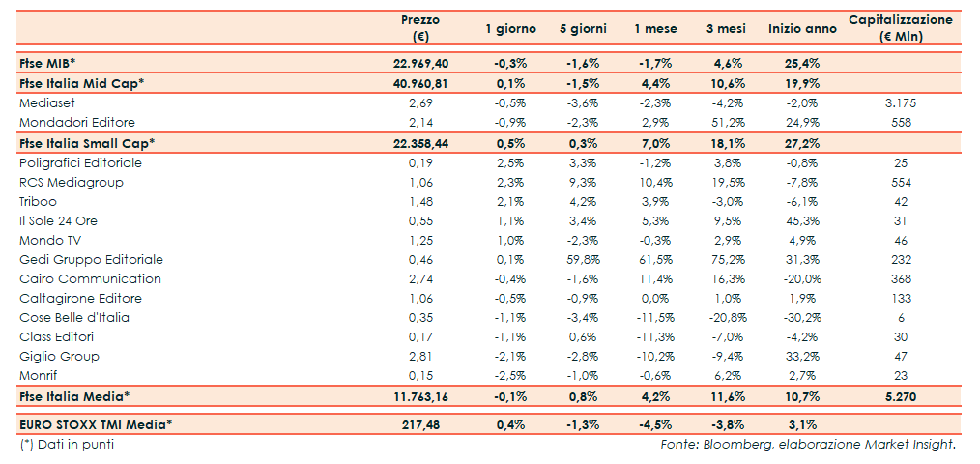Image resolution: width=980 pixels, height=464 pixels.
Task: Select the Capitalizzazione (€ Mln) header
Action: click(900, 28)
